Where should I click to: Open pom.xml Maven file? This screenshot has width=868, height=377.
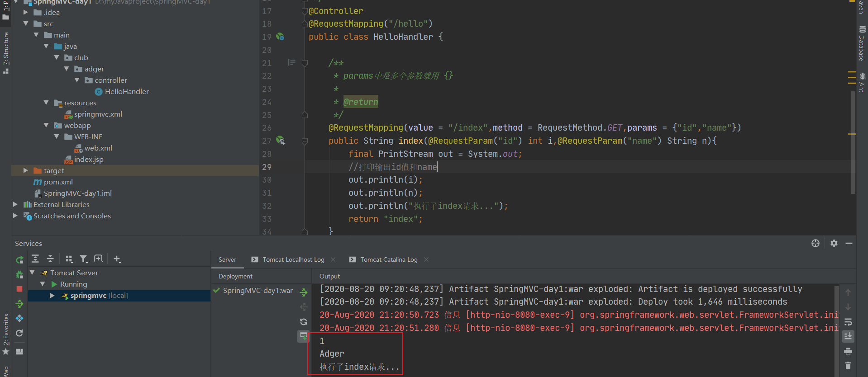[x=53, y=182]
